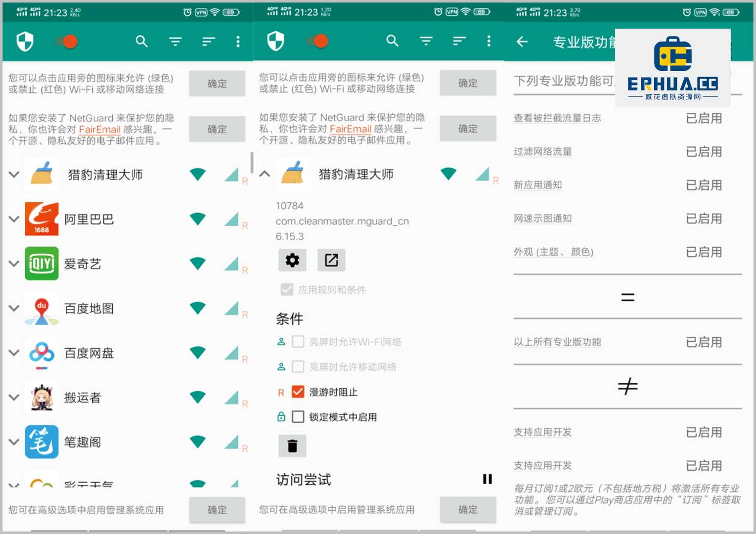Image resolution: width=756 pixels, height=534 pixels.
Task: Click 已启用 next to 查看被拦截流量日志
Action: (x=704, y=118)
